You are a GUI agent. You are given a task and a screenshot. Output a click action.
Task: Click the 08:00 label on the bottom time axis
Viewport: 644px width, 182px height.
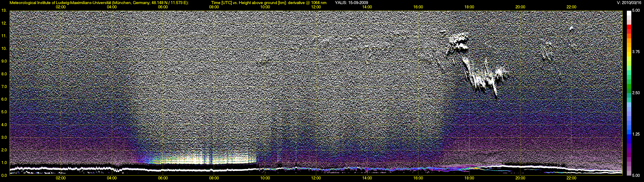point(214,178)
